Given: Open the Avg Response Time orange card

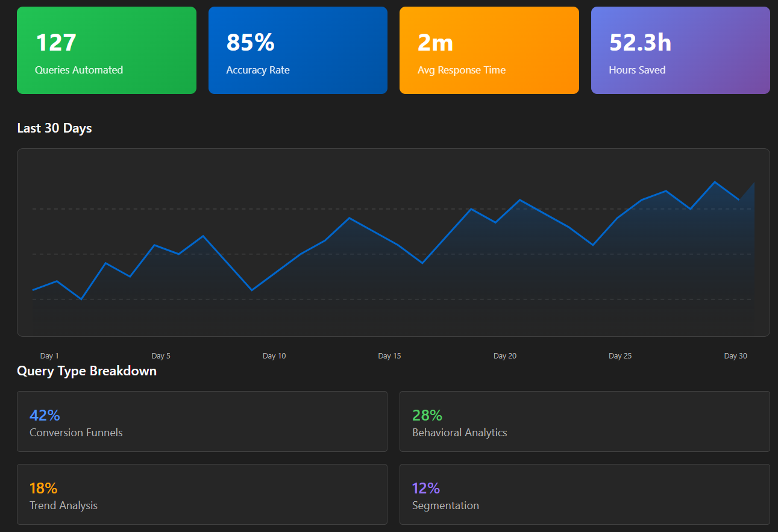Looking at the screenshot, I should pyautogui.click(x=489, y=51).
